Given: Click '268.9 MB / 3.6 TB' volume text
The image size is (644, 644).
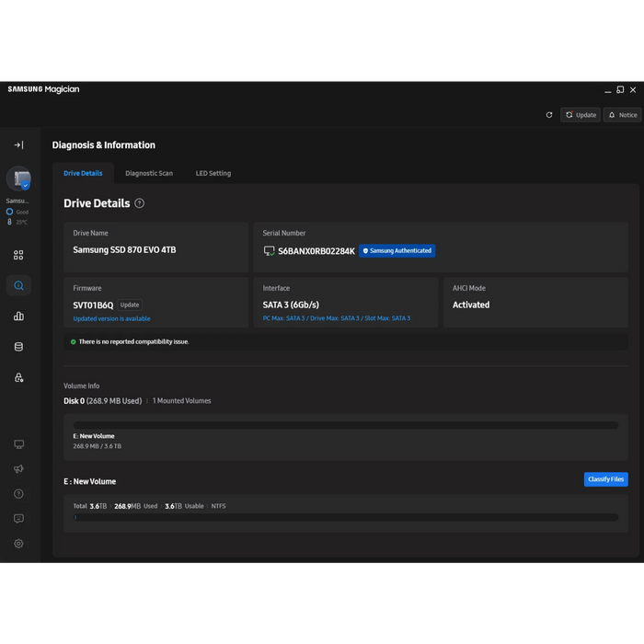Looking at the screenshot, I should coord(98,446).
